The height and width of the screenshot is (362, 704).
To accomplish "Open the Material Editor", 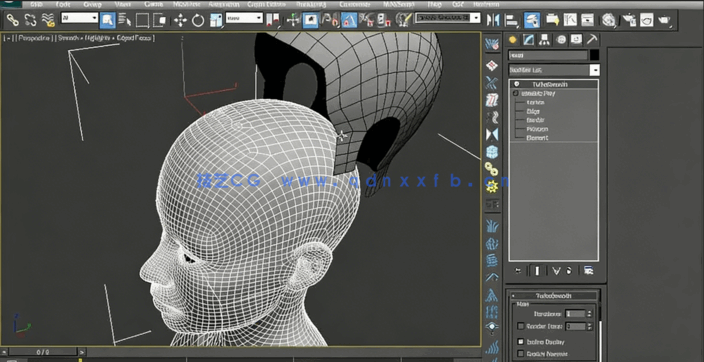I will (x=609, y=20).
